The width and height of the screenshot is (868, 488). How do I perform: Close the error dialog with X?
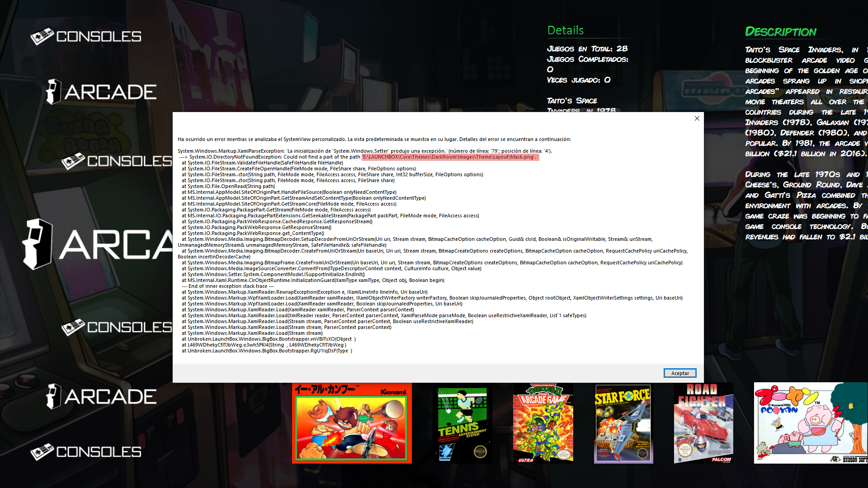[697, 118]
